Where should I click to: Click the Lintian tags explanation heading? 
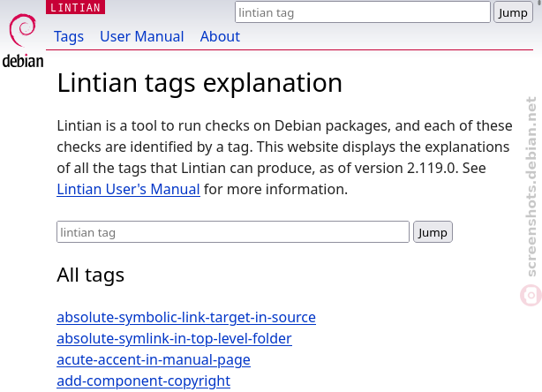click(199, 83)
